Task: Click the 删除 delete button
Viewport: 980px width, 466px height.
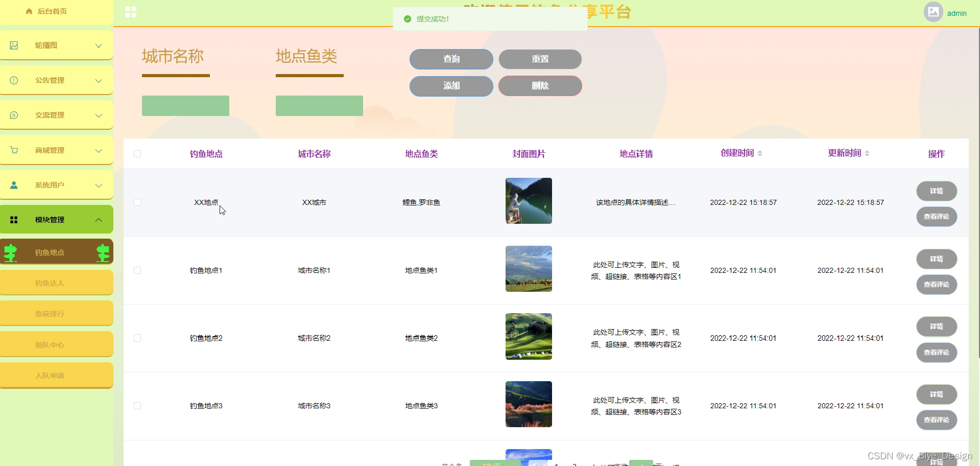Action: [540, 86]
